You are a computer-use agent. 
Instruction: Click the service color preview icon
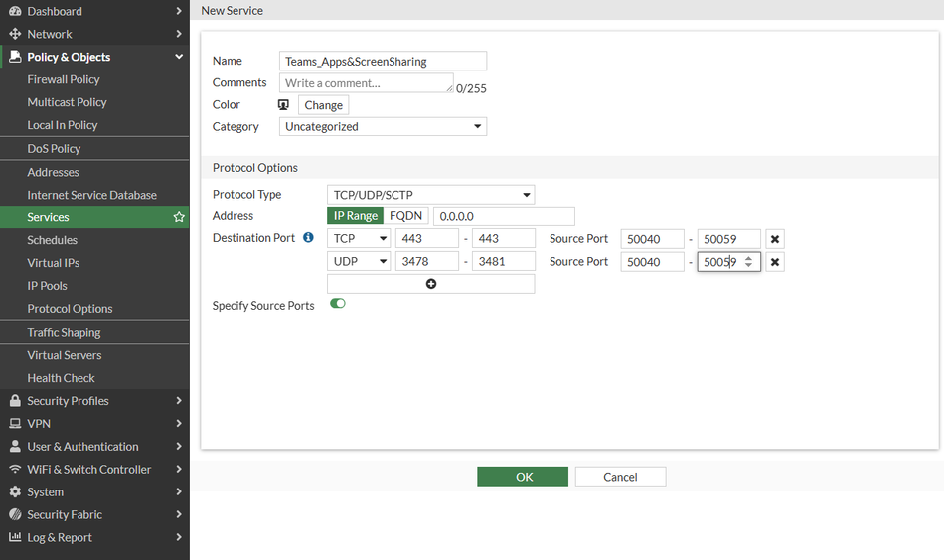pyautogui.click(x=283, y=104)
